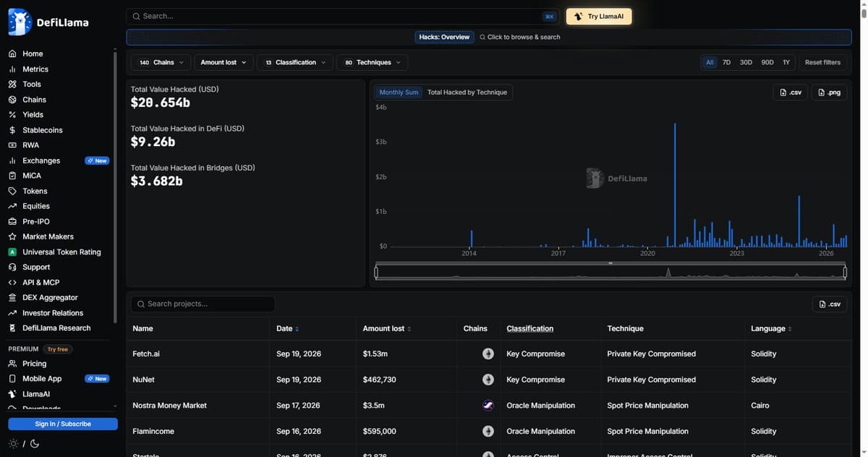This screenshot has height=457, width=868.
Task: Open Equities in the sidebar
Action: (36, 206)
